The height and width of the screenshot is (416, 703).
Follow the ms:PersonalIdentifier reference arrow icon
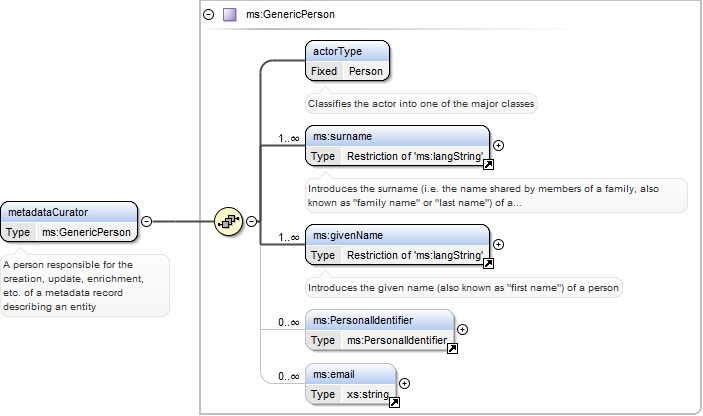pos(452,348)
